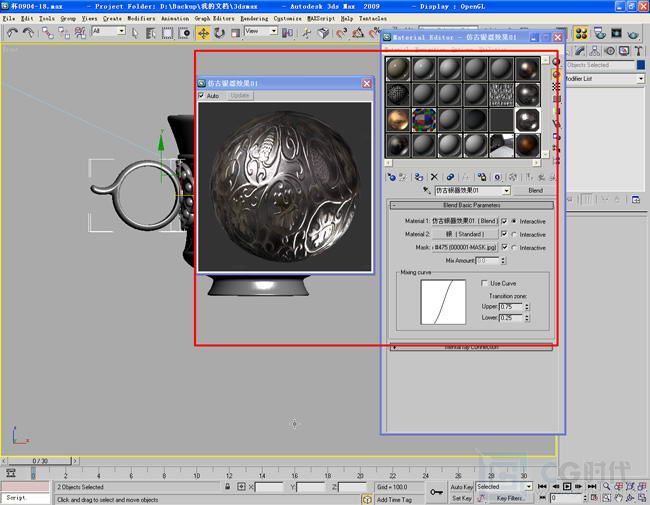Click the Material 2 Standard button
The width and height of the screenshot is (650, 505).
(465, 234)
